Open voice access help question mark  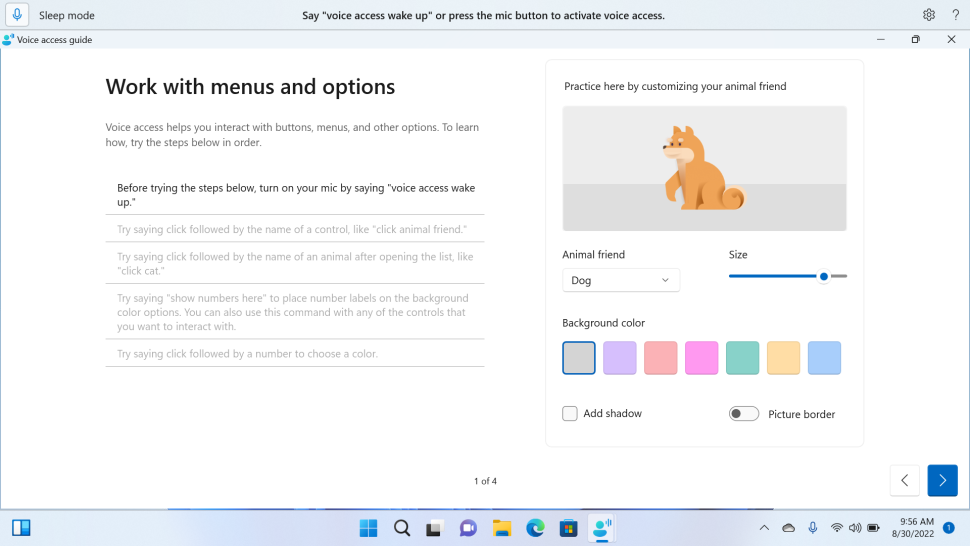coord(955,15)
